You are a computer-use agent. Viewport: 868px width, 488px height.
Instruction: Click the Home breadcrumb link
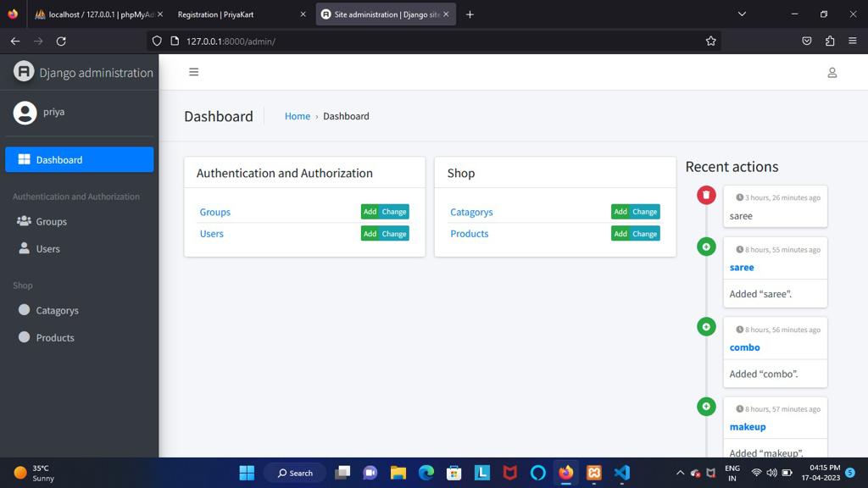click(298, 116)
